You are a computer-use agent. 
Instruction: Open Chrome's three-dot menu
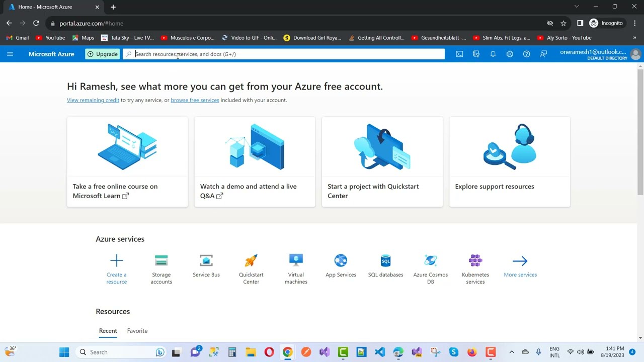point(634,23)
